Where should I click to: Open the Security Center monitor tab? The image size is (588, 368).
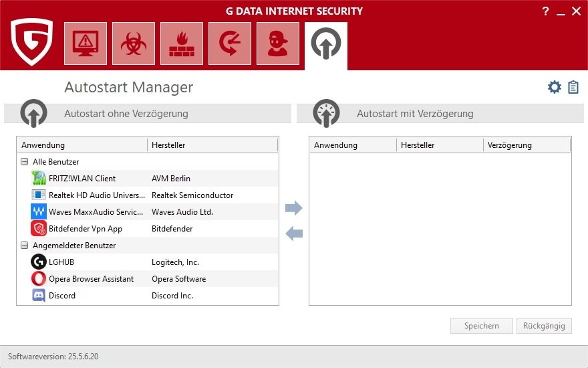[x=86, y=43]
